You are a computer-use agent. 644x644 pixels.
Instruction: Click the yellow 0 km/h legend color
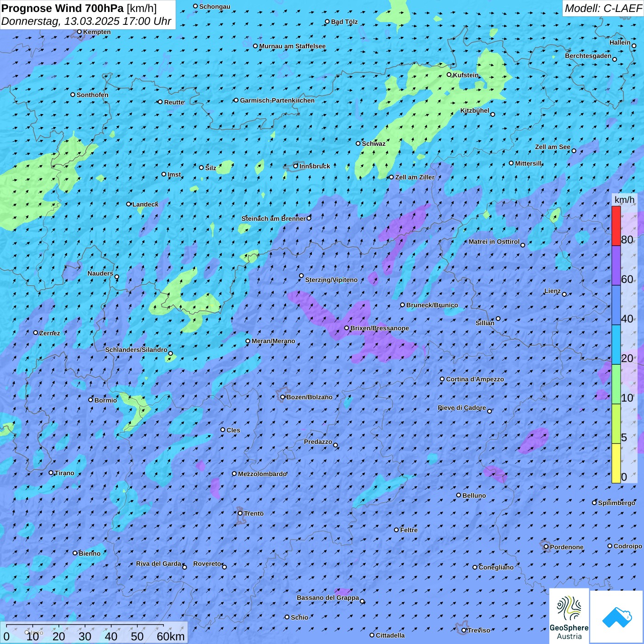pos(616,463)
